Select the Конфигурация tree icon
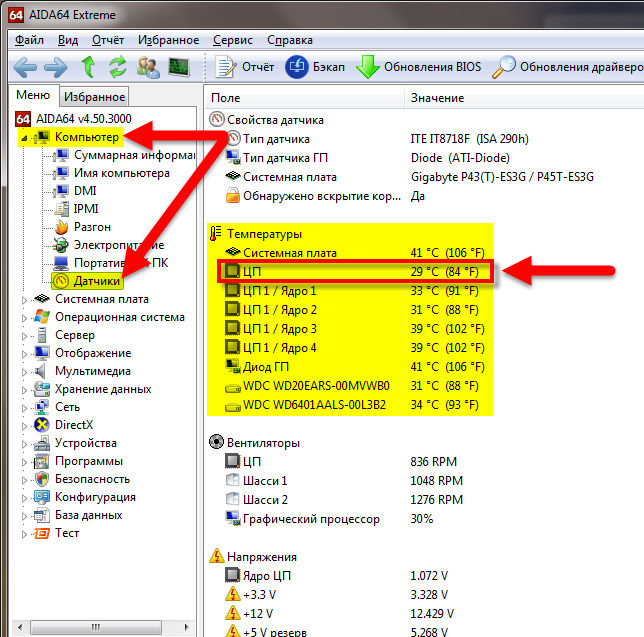 coord(41,497)
